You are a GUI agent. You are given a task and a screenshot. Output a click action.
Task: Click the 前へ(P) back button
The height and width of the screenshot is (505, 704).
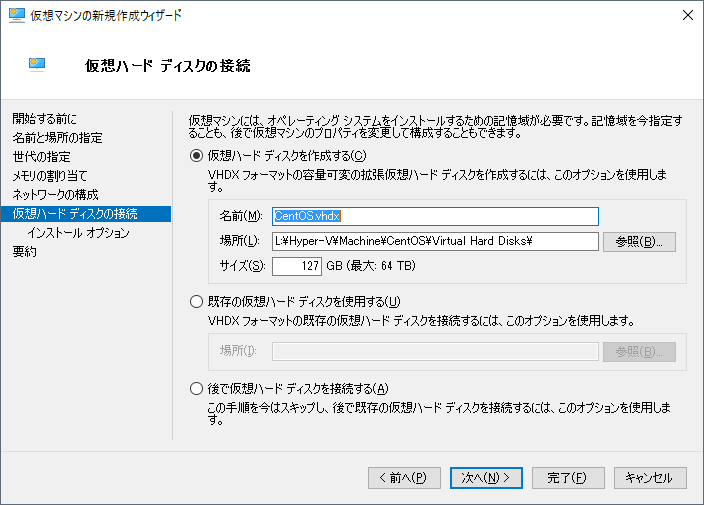[x=404, y=478]
